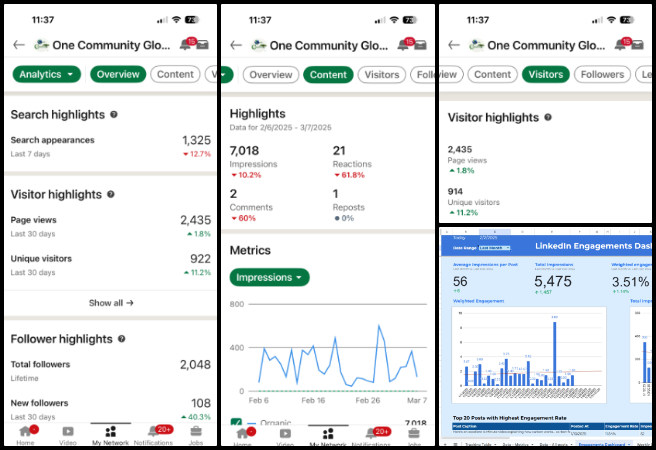Add a new sheet with the plus button
Viewport: 656px width, 450px height.
pos(445,444)
